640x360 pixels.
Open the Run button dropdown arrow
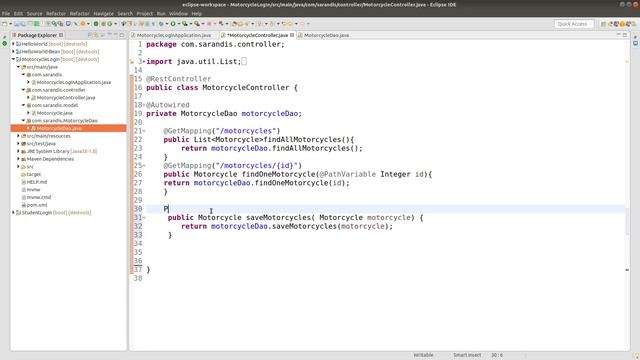coord(178,24)
